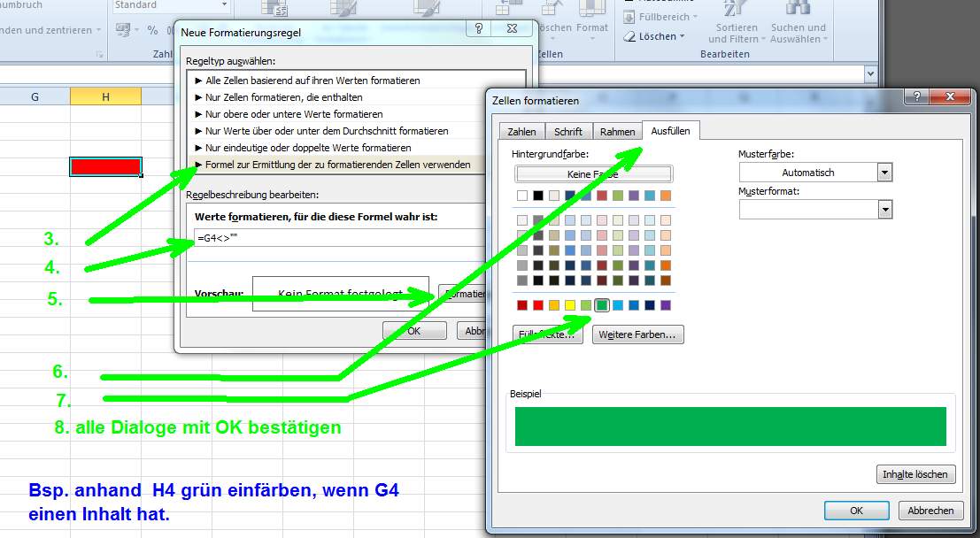Image resolution: width=980 pixels, height=538 pixels.
Task: Select rule type 'Nur Zellen formatieren, die enthalten'
Action: click(x=283, y=97)
